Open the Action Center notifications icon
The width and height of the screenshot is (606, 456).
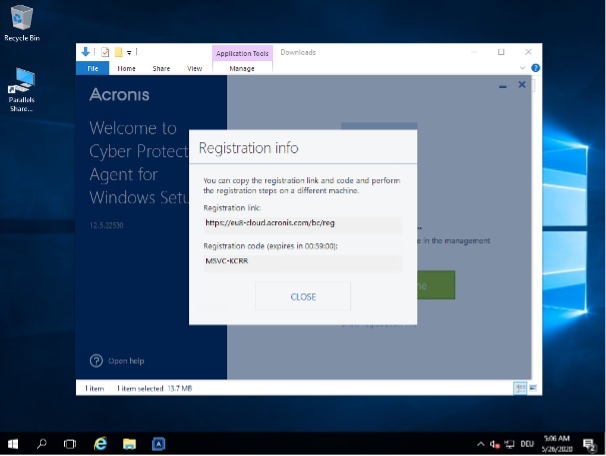[x=589, y=445]
